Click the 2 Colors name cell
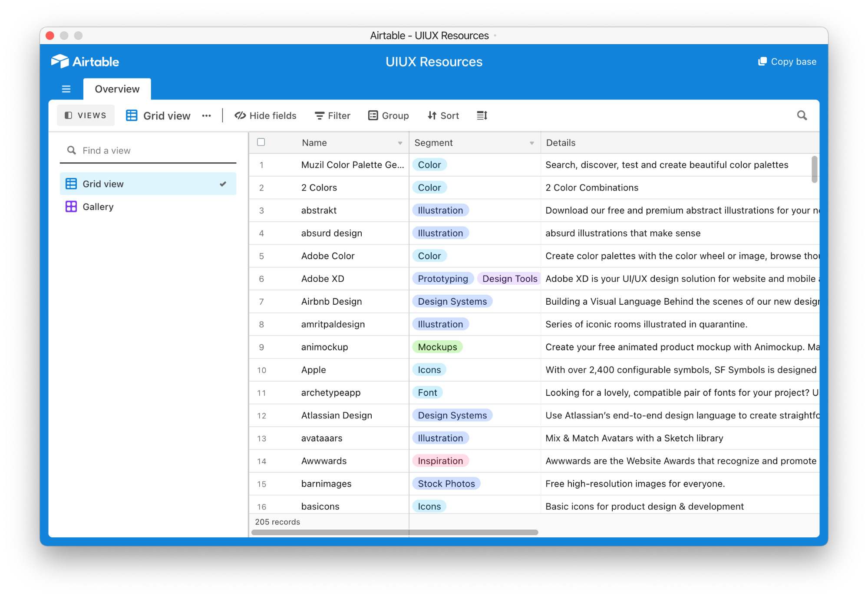 click(353, 188)
